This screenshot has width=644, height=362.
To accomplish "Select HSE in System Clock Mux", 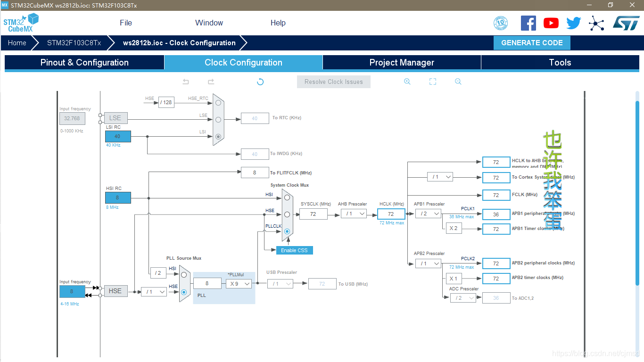I will tap(287, 214).
